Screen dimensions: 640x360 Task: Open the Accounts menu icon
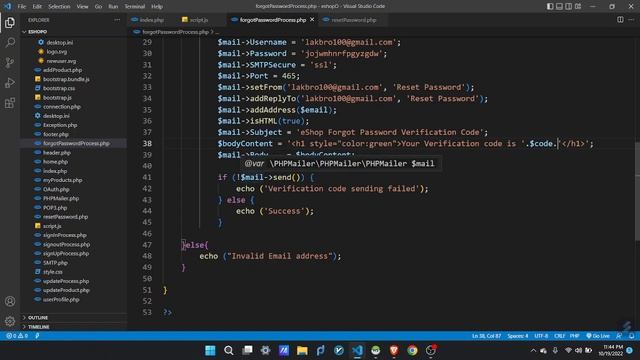(x=10, y=301)
